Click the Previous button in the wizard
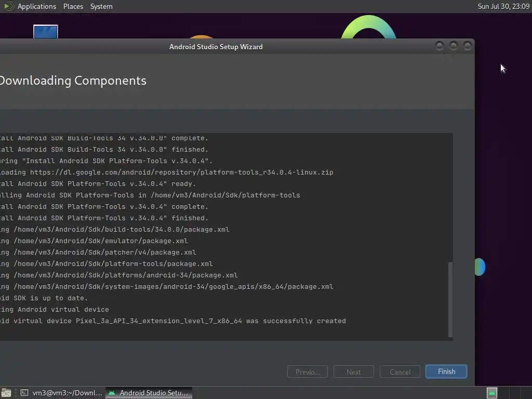Viewport: 532px width, 399px height. pos(308,372)
